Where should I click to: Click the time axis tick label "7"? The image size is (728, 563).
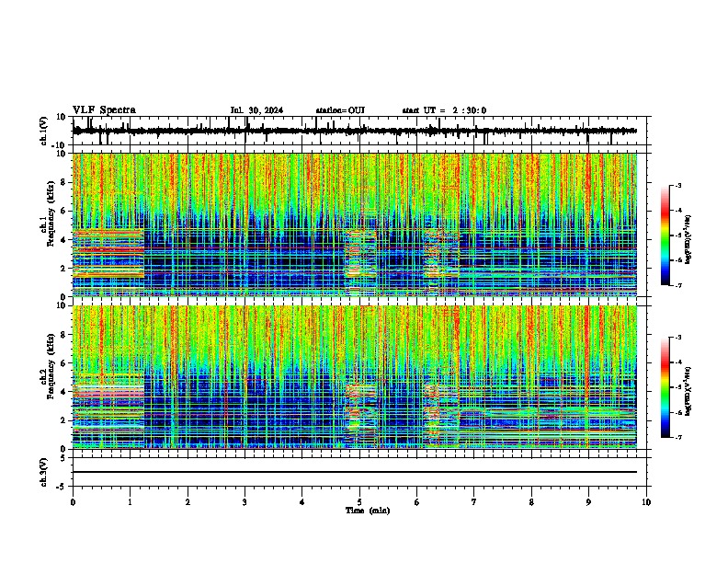pos(474,502)
